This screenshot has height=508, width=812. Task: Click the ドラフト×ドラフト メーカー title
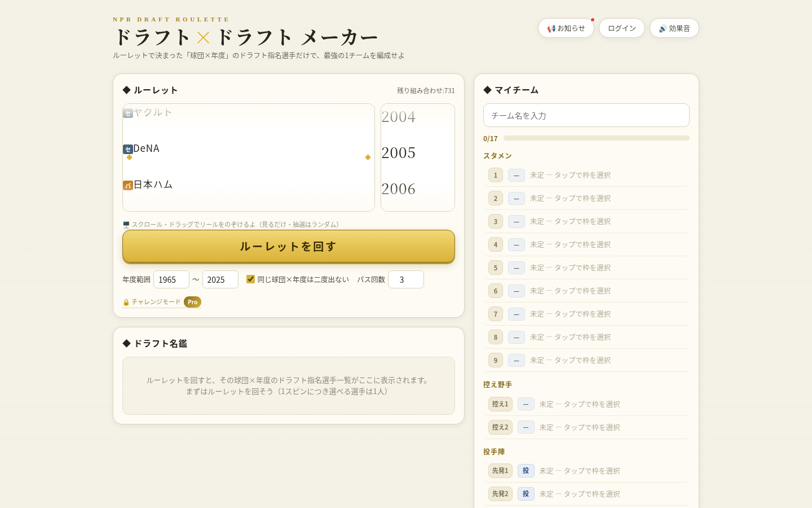(246, 37)
